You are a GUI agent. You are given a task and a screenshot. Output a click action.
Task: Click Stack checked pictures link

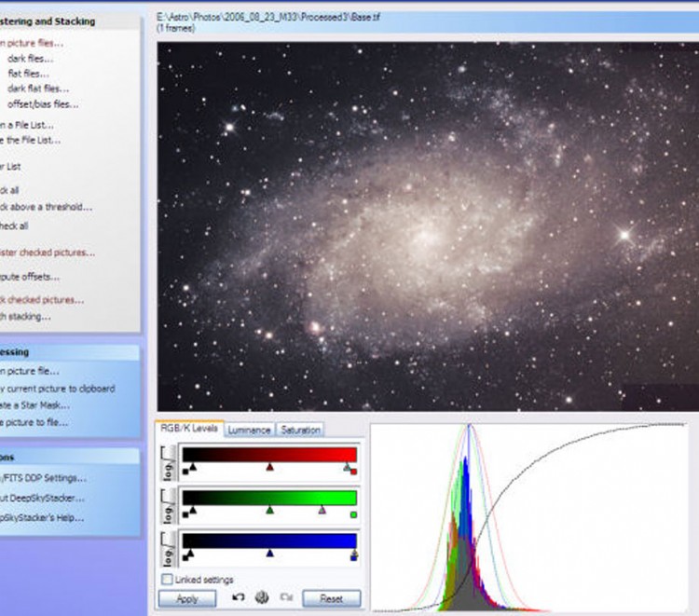point(41,300)
